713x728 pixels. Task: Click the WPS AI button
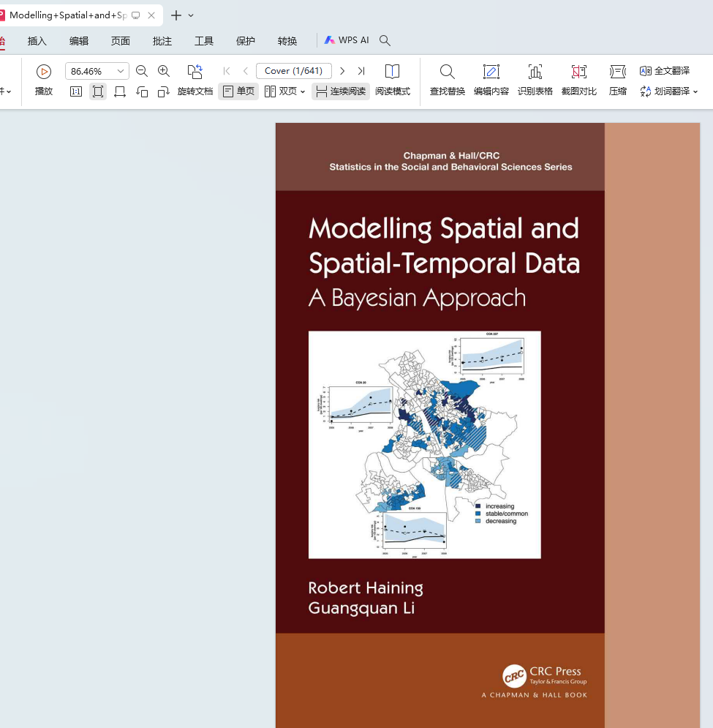[347, 40]
